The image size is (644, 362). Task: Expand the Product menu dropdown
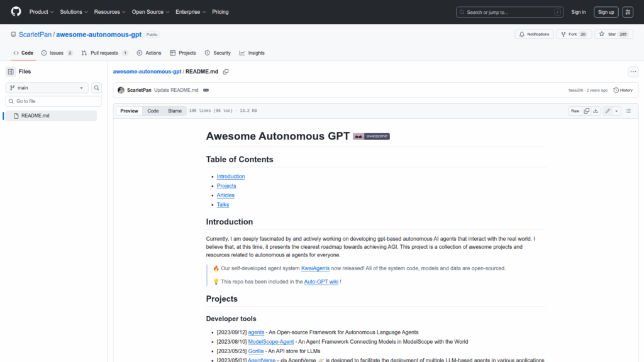(42, 12)
